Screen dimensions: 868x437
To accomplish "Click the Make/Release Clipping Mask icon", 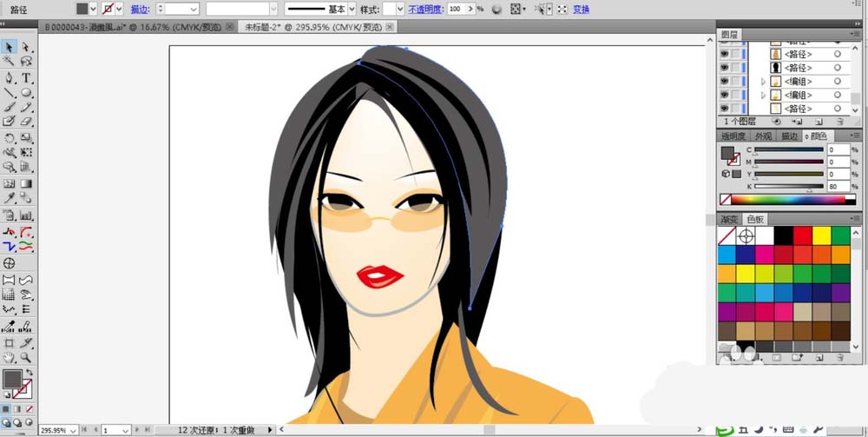I will coord(776,122).
